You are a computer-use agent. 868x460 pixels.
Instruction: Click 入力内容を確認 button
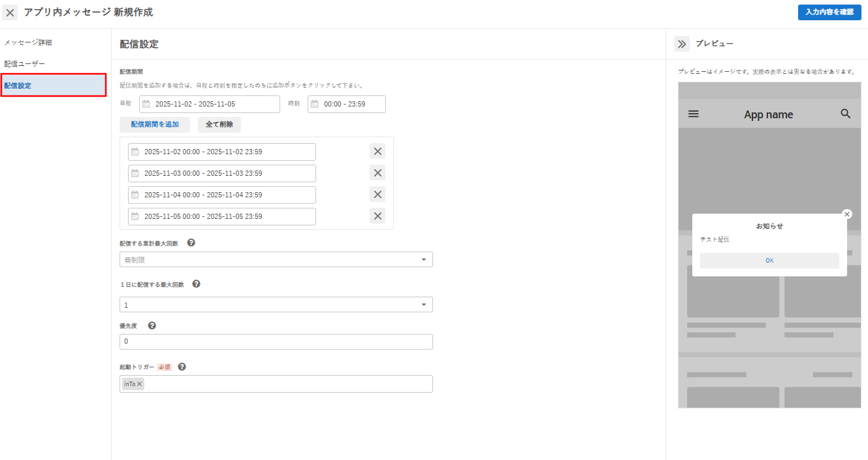pos(829,12)
